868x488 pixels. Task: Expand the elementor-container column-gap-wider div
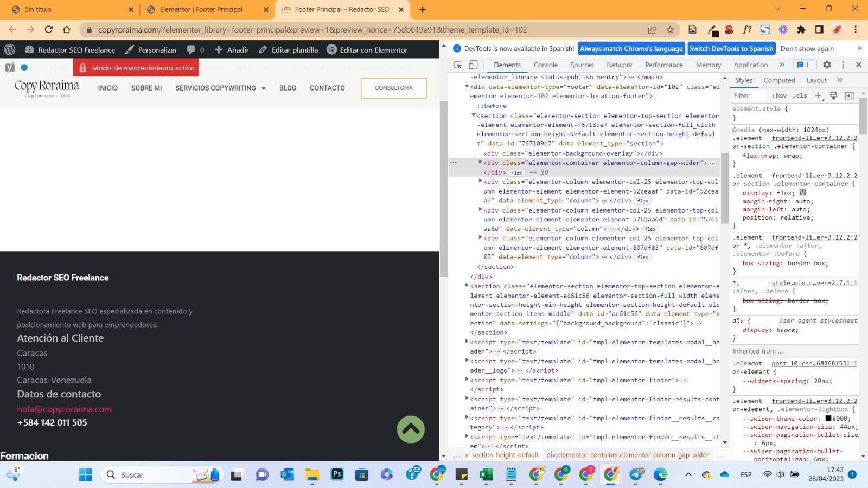480,162
